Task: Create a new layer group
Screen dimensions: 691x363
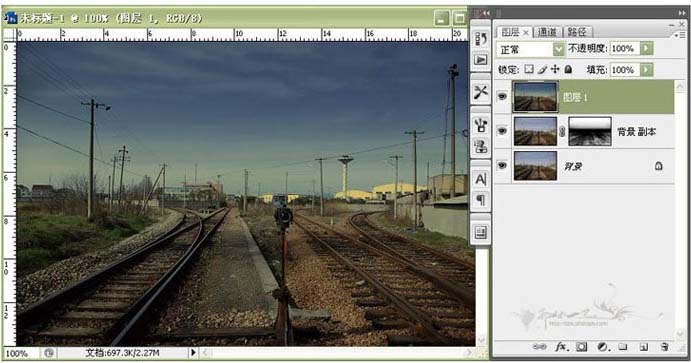Action: (x=623, y=347)
